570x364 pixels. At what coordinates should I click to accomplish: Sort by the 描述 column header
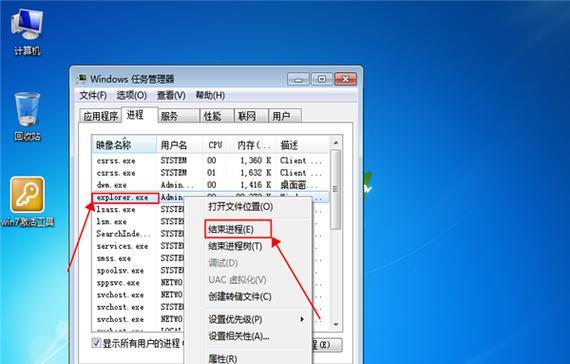pos(303,145)
